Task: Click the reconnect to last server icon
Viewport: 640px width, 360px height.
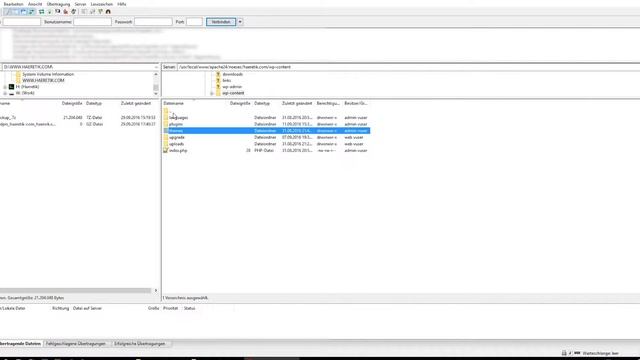Action: [x=74, y=12]
